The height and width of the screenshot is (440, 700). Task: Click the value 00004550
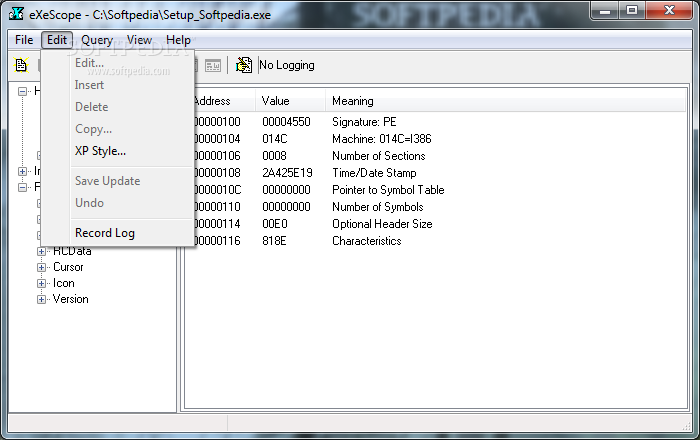pos(286,122)
